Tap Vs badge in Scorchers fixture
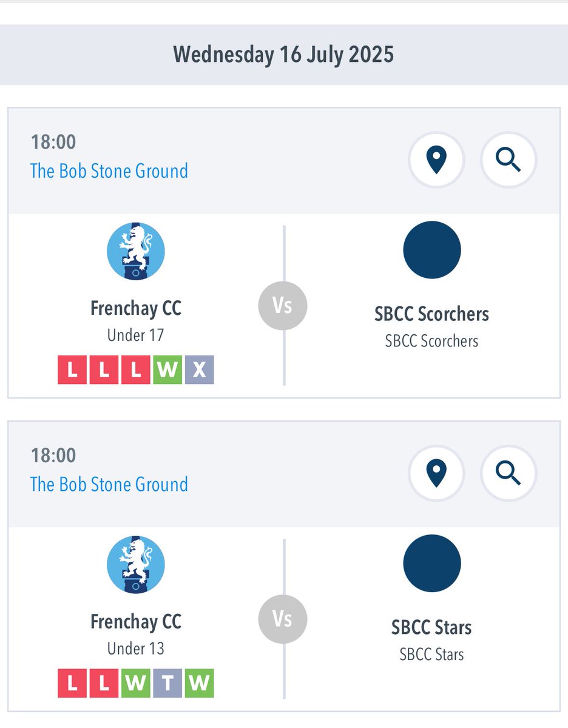 283,305
